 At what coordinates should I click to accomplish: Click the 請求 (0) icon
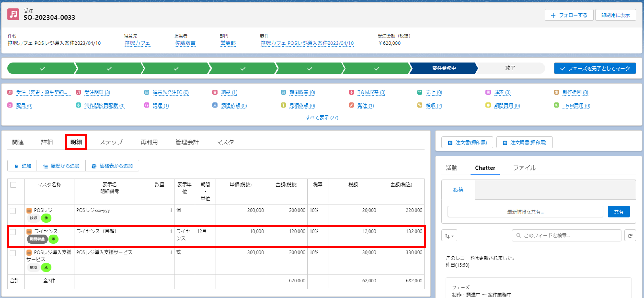[x=488, y=92]
